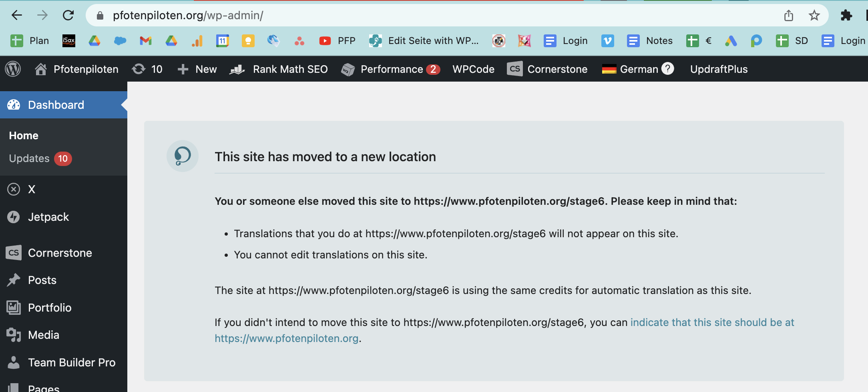
Task: Click the help question mark beside German
Action: 667,69
